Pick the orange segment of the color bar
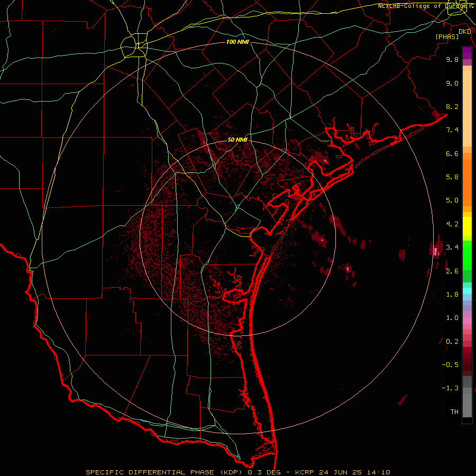Screen dimensions: 476x476 [467, 182]
